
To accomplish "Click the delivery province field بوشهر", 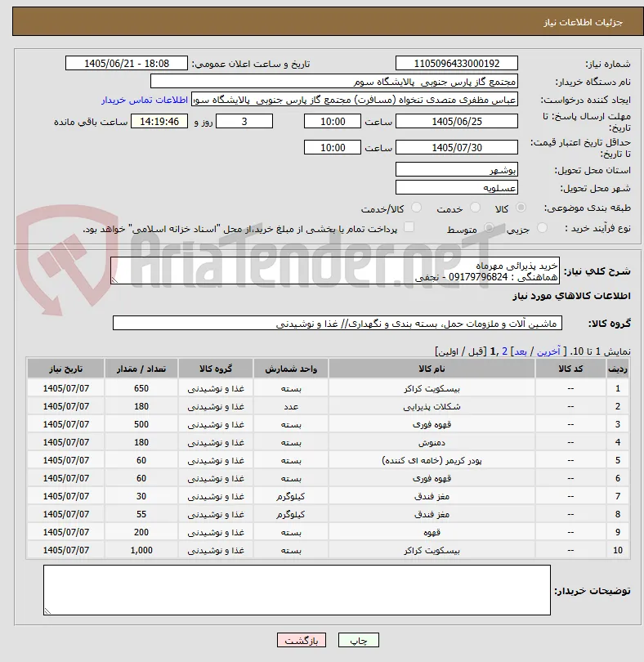I will click(457, 170).
